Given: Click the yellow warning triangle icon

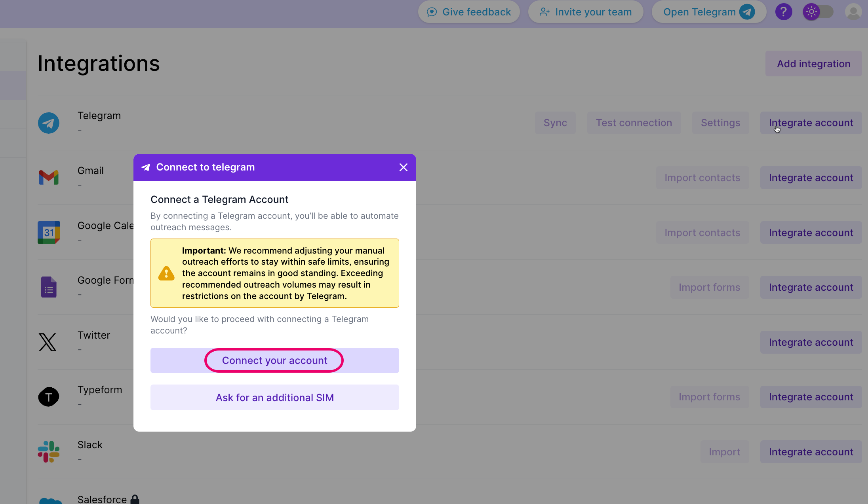Looking at the screenshot, I should click(x=166, y=273).
